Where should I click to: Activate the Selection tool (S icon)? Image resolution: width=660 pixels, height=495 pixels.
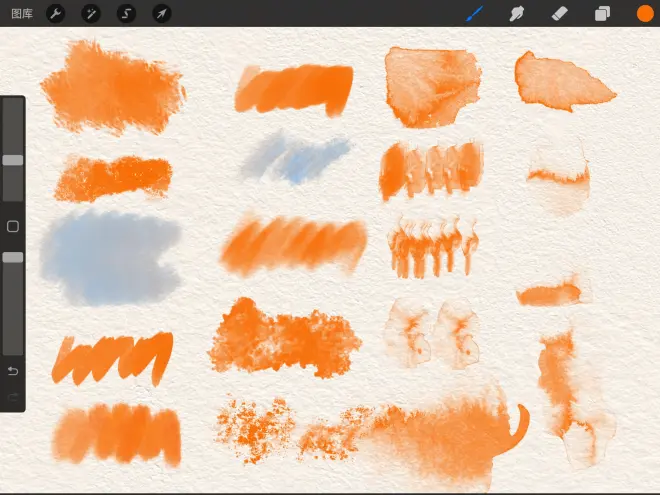(126, 14)
